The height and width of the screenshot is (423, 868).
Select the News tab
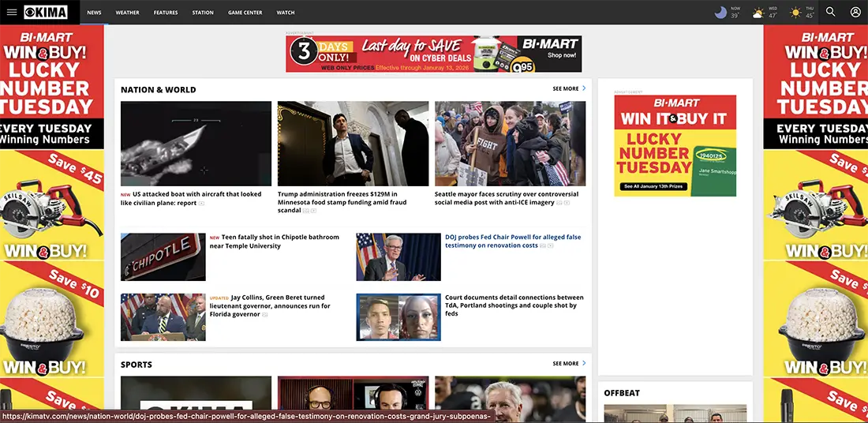pyautogui.click(x=94, y=12)
